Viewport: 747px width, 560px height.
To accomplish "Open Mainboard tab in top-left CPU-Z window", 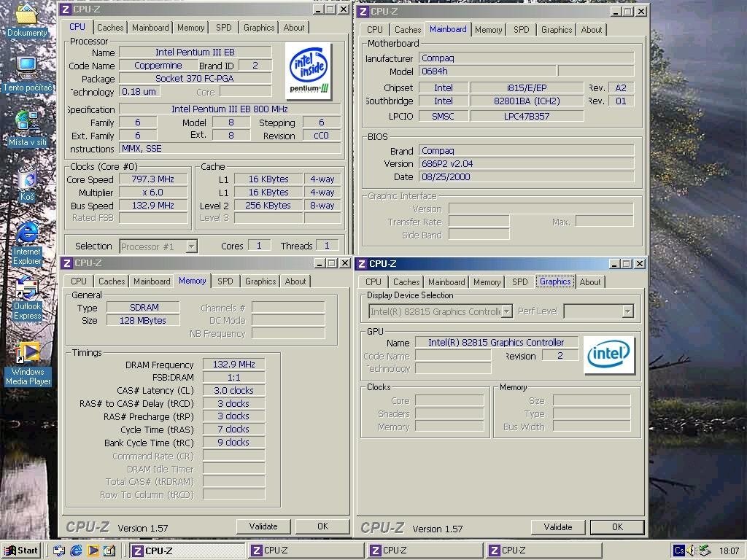I will 150,28.
